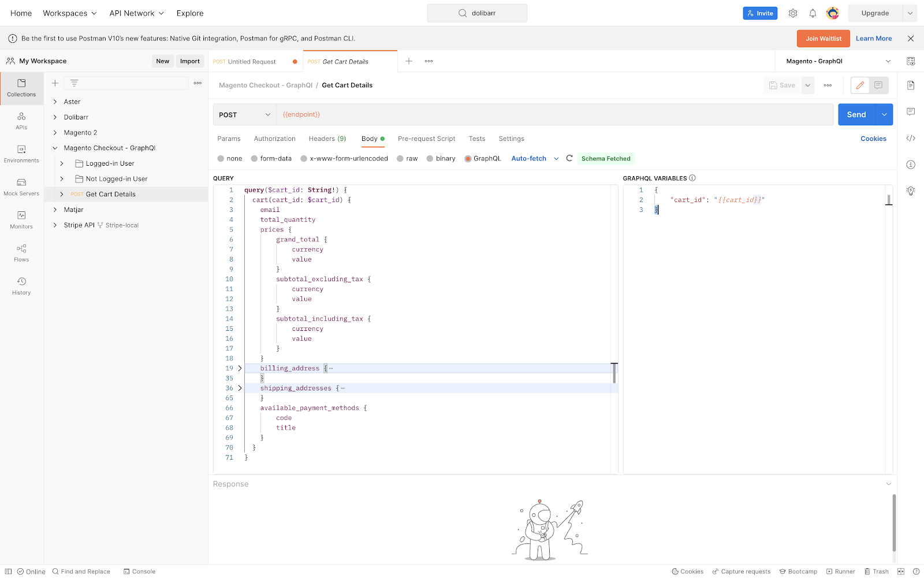Viewport: 924px width, 578px height.
Task: Open the request info panel
Action: coord(911,165)
